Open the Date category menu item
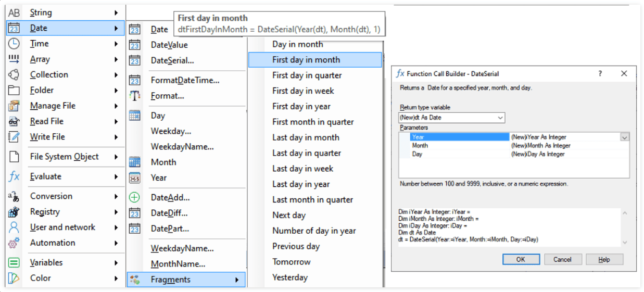The image size is (644, 292). coord(66,28)
